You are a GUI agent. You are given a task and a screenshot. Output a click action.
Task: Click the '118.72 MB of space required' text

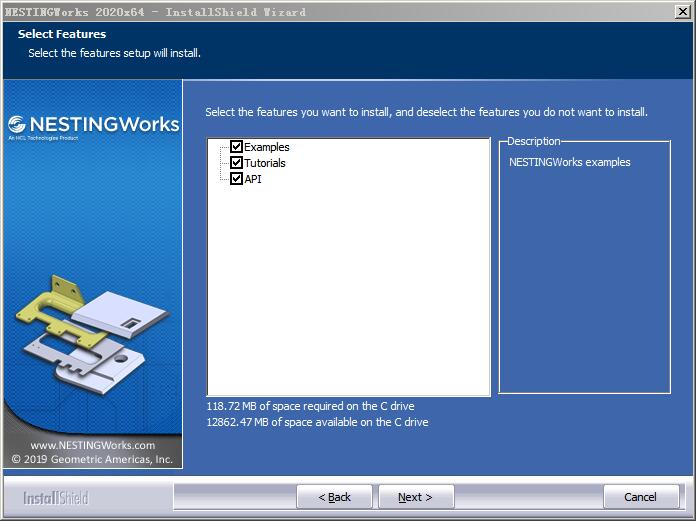pos(310,406)
